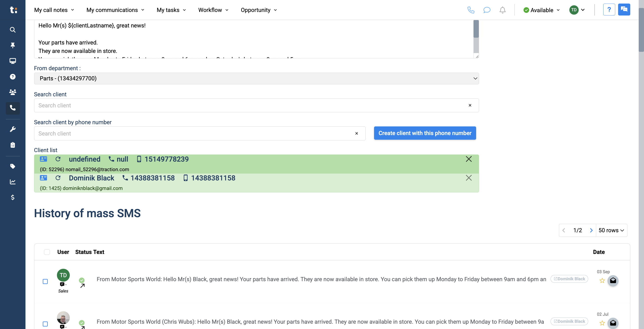
Task: Open the chat bubble icon in header
Action: click(487, 10)
